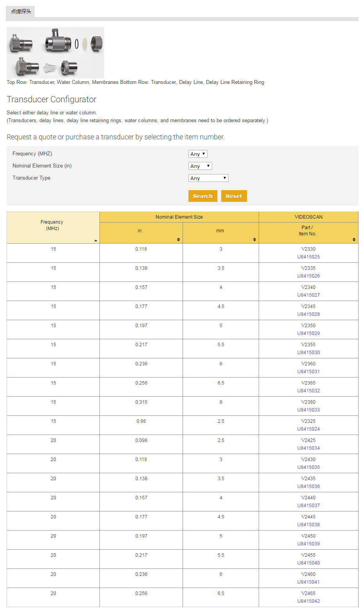Screen dimensions: 364x611
Task: Sort by Frequency column arrow
Action: (96, 240)
